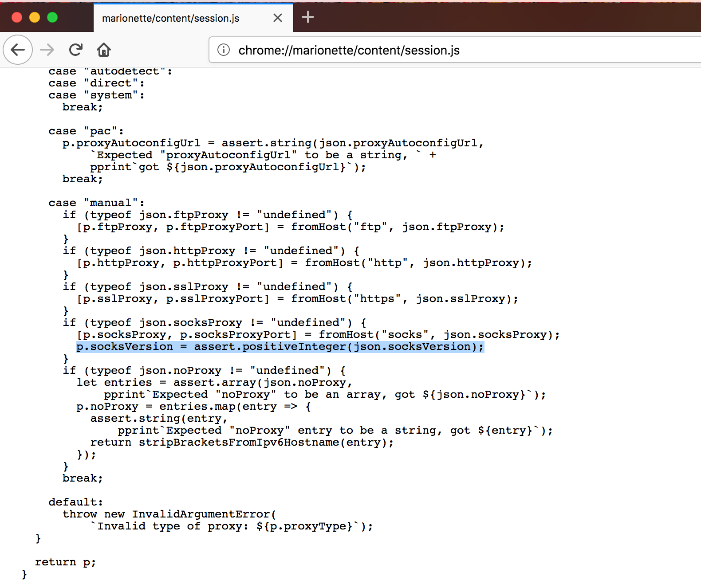
Task: Minimize the window with yellow button
Action: [x=35, y=17]
